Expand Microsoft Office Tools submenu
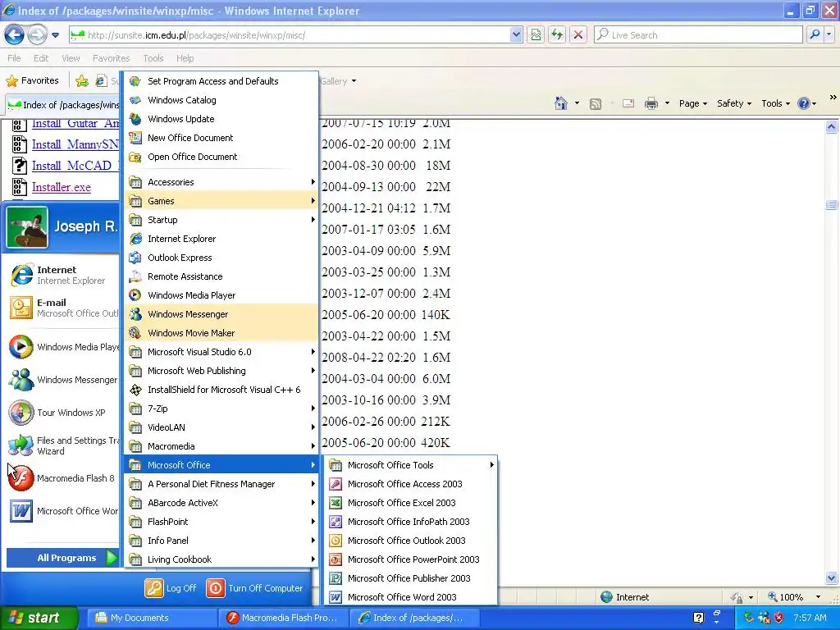 click(411, 465)
